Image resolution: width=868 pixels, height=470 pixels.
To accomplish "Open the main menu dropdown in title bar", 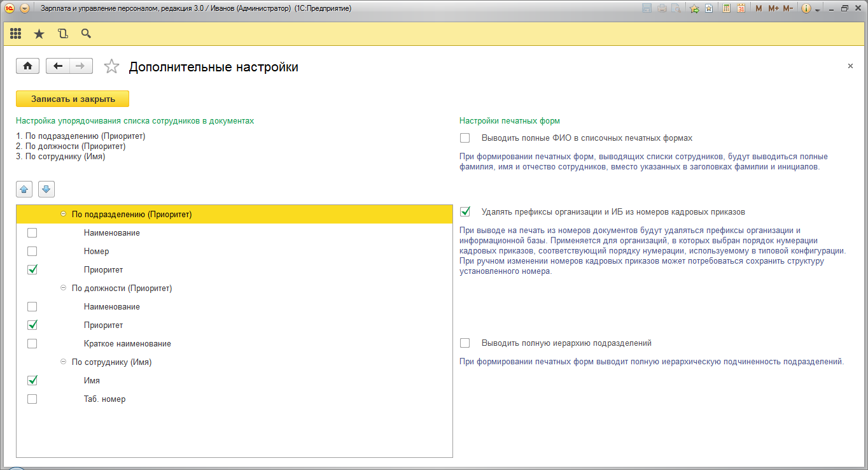I will point(25,8).
